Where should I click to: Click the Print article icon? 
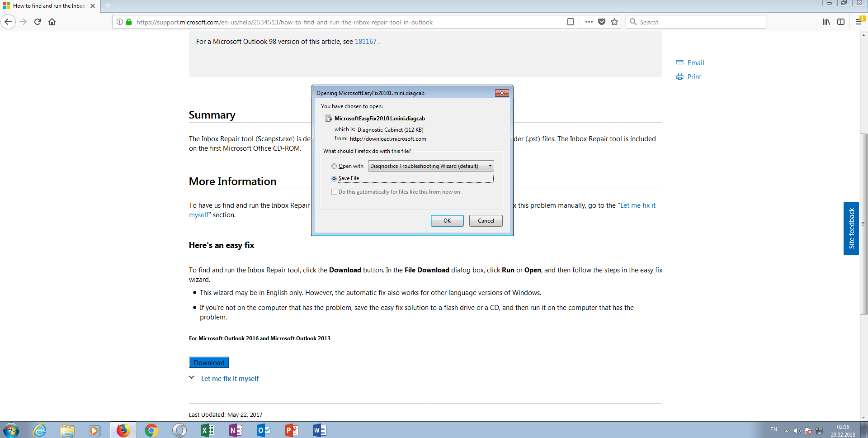click(680, 76)
